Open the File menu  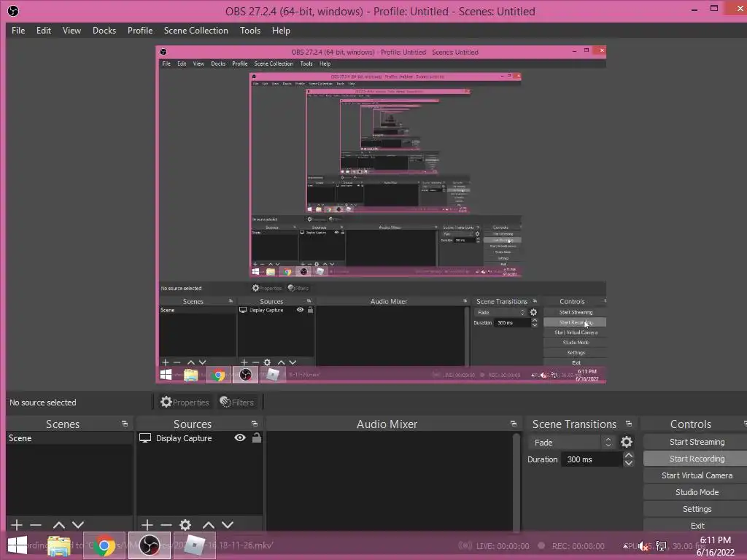(x=18, y=31)
